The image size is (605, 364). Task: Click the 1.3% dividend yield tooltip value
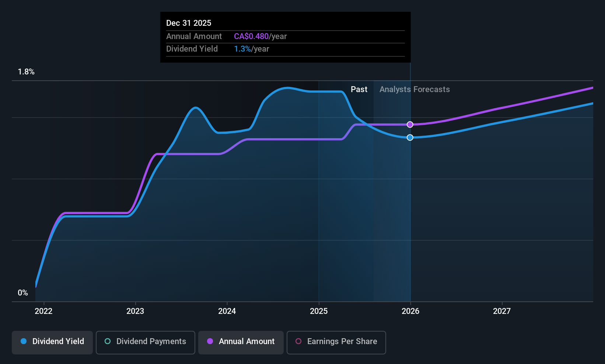(242, 49)
